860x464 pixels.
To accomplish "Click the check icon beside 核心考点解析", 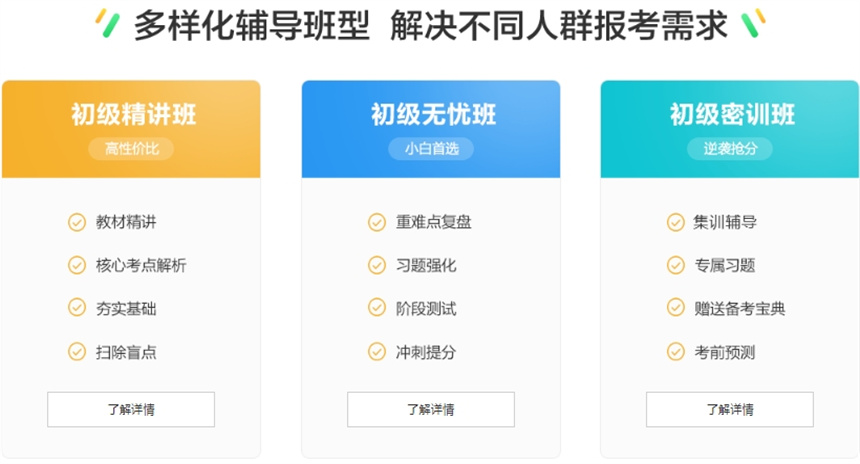I will tap(77, 265).
